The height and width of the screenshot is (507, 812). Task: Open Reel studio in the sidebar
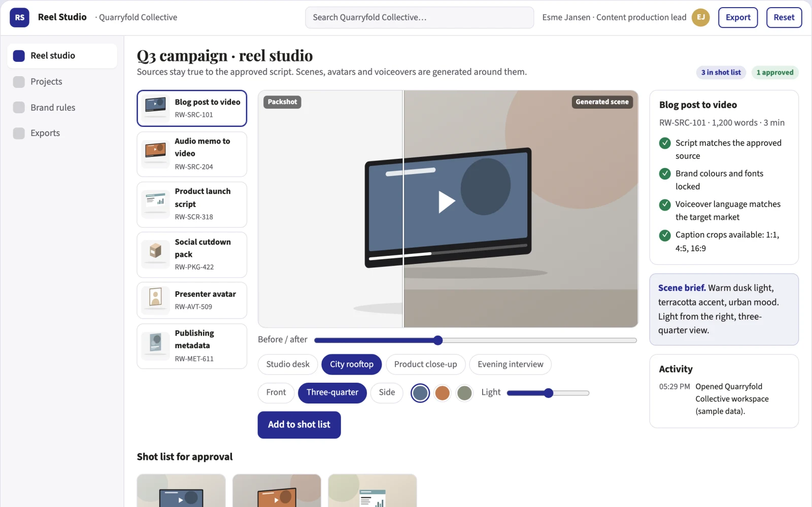point(62,56)
